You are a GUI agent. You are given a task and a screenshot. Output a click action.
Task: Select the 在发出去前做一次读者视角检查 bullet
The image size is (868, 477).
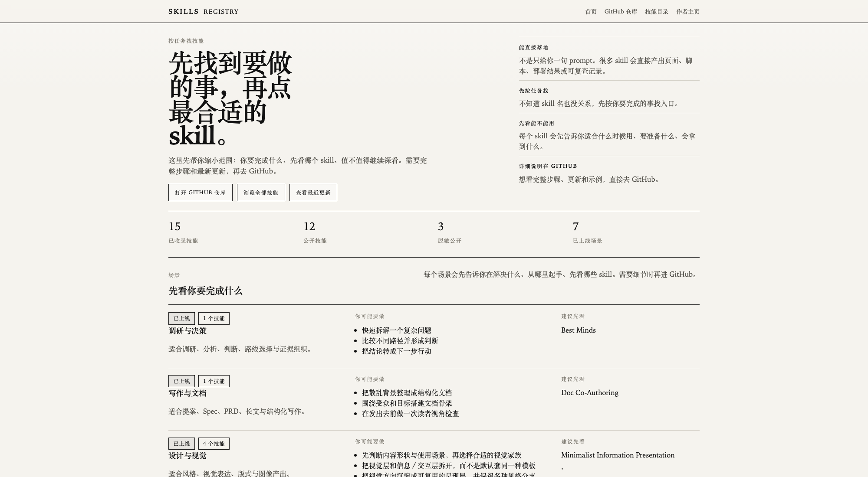coord(411,414)
